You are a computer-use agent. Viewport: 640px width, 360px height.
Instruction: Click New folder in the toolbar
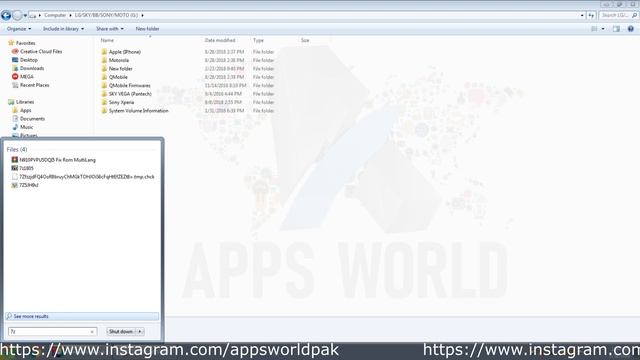pos(147,29)
